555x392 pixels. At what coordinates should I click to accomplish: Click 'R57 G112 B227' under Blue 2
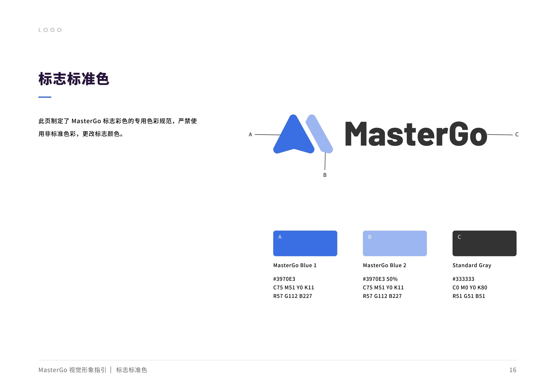382,296
